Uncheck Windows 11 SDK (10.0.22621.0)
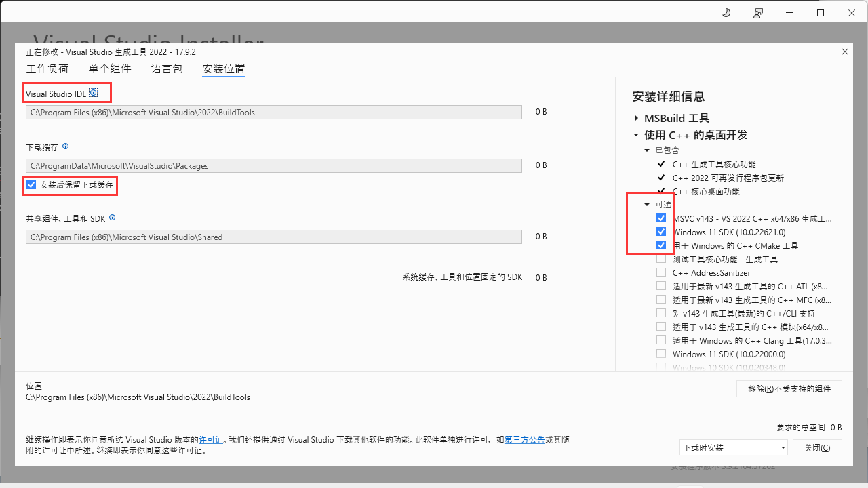The image size is (868, 488). point(661,232)
